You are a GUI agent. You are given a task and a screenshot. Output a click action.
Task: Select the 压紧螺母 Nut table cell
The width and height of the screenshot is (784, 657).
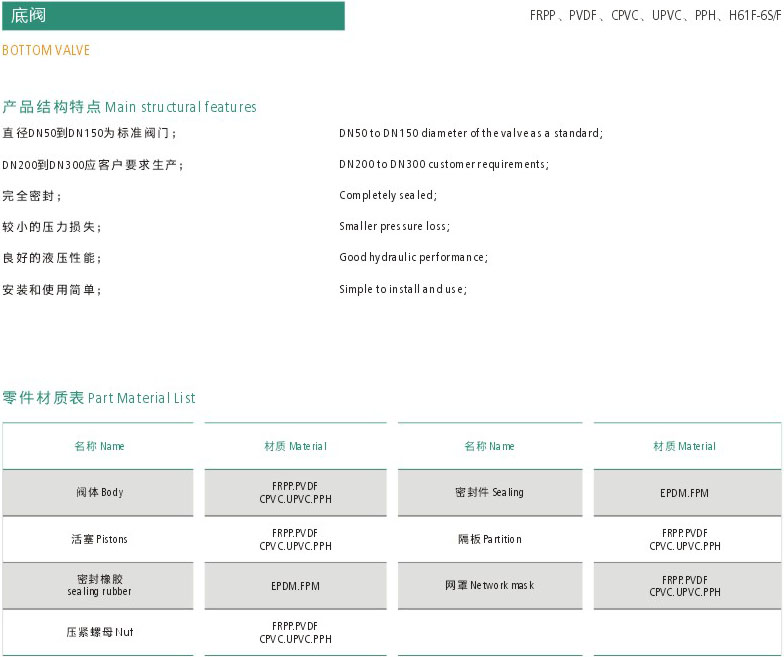(99, 632)
